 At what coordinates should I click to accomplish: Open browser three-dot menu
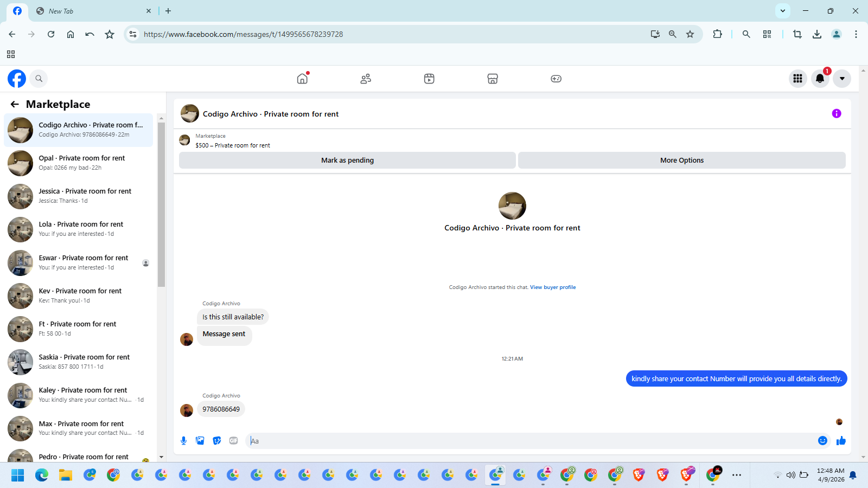click(x=856, y=34)
